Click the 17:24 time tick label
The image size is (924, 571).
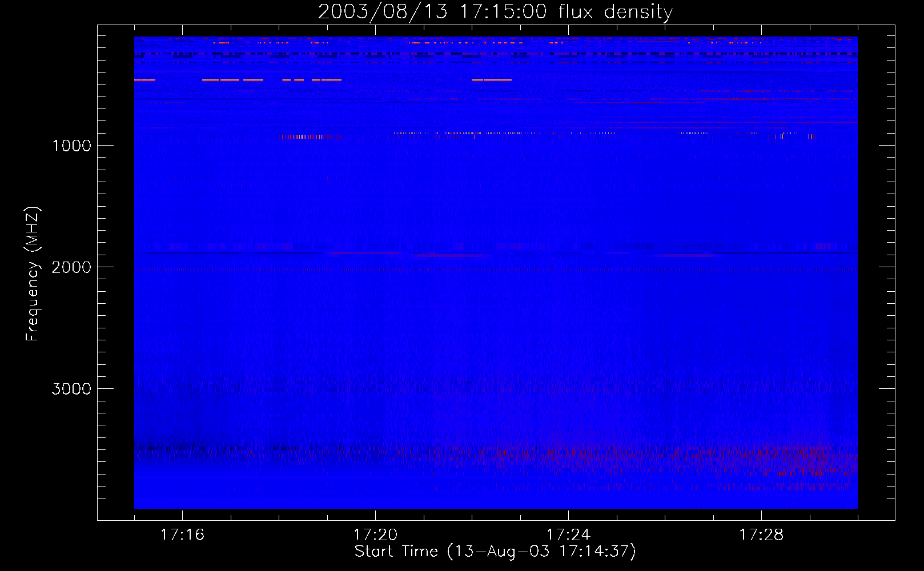point(568,535)
